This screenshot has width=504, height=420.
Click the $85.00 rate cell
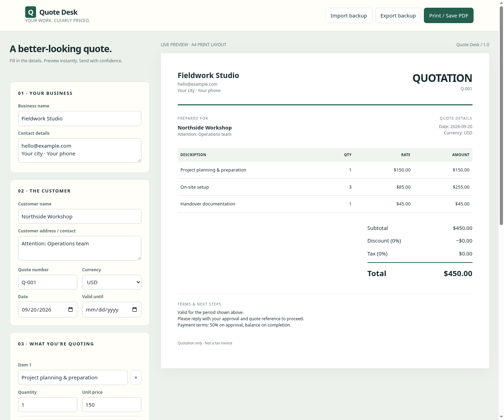point(403,187)
